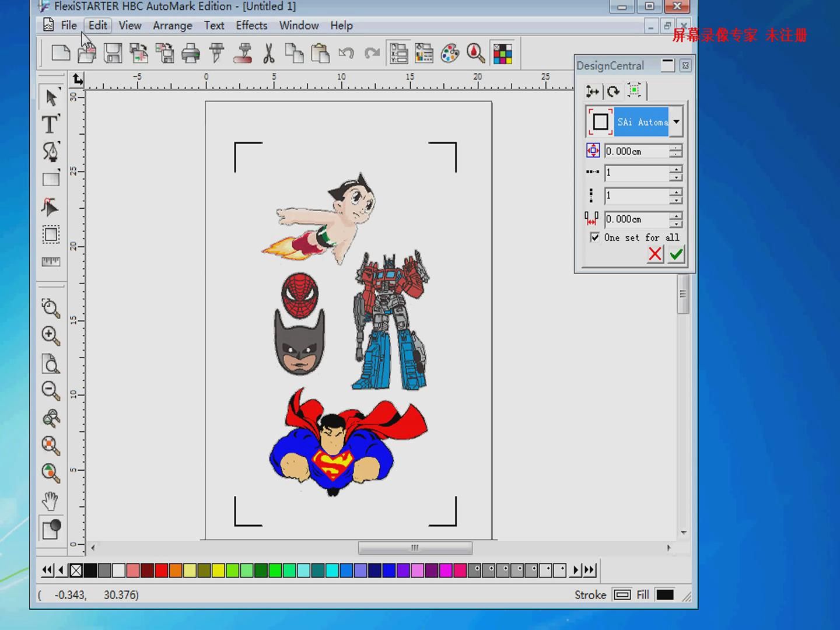Select the Bezier pen path tool
840x630 pixels.
click(x=51, y=152)
